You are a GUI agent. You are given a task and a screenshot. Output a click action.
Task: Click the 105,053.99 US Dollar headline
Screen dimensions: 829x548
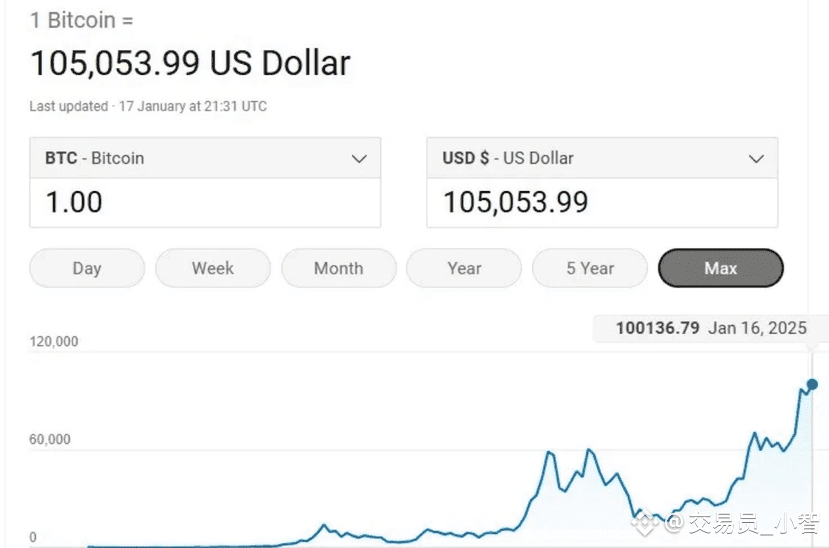click(x=190, y=63)
